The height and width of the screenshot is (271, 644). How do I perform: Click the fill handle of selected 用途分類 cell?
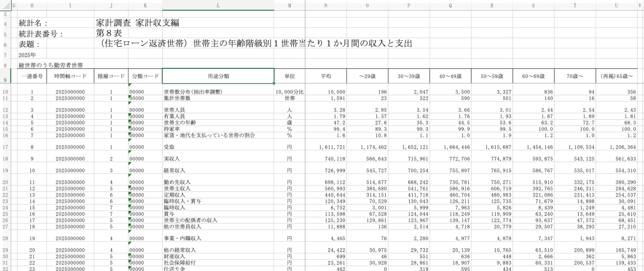(x=274, y=83)
